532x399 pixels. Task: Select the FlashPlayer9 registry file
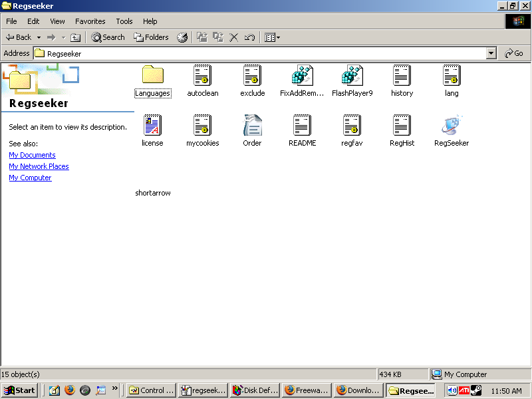[x=352, y=75]
